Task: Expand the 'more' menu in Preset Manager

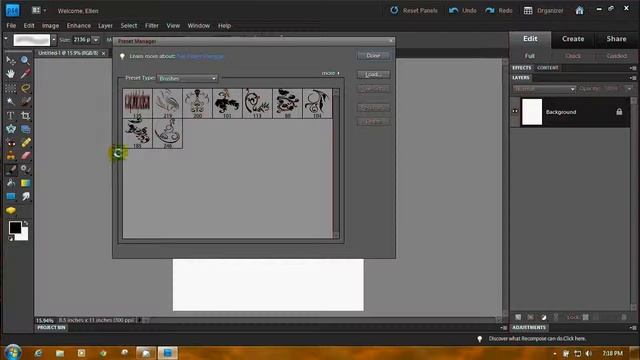Action: coord(331,73)
